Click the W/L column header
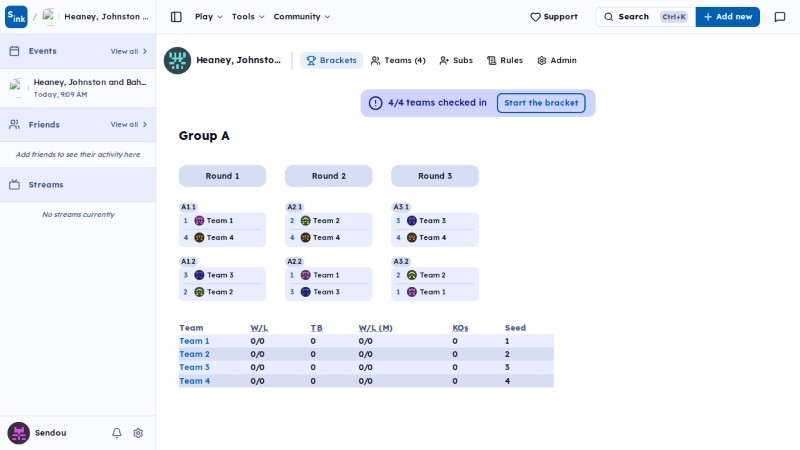The image size is (800, 450). pyautogui.click(x=259, y=328)
